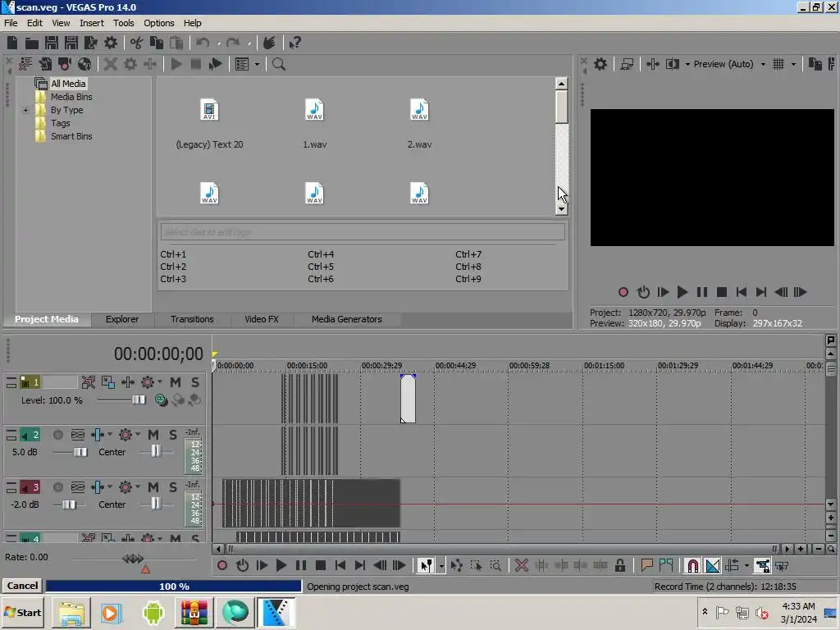This screenshot has width=840, height=630.
Task: Solo audio track 3
Action: [172, 487]
